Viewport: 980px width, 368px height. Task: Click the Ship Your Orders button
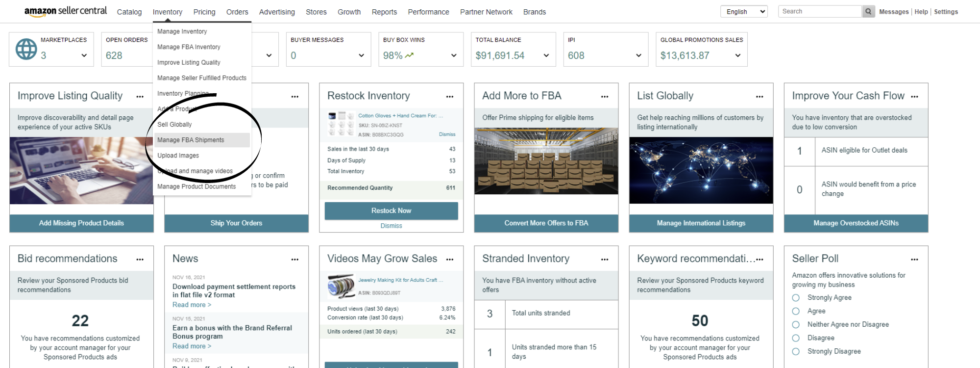point(236,223)
